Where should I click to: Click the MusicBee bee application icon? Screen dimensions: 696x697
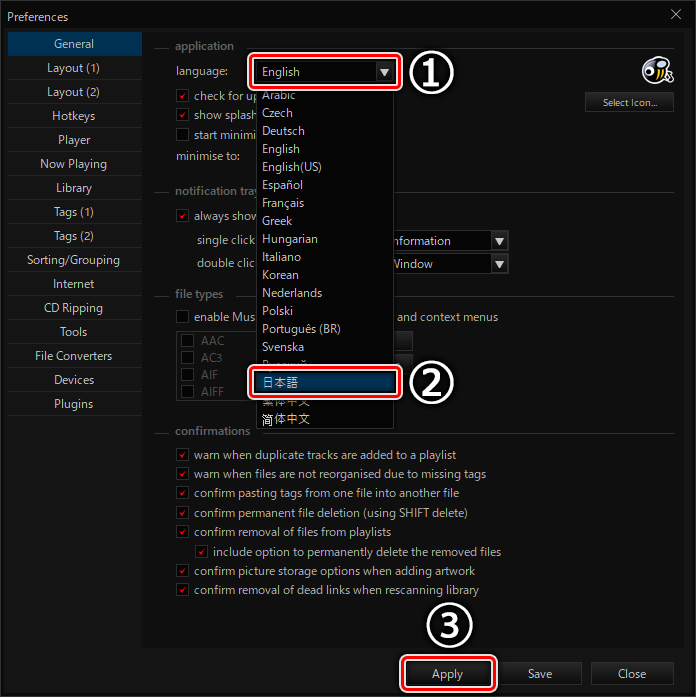657,70
